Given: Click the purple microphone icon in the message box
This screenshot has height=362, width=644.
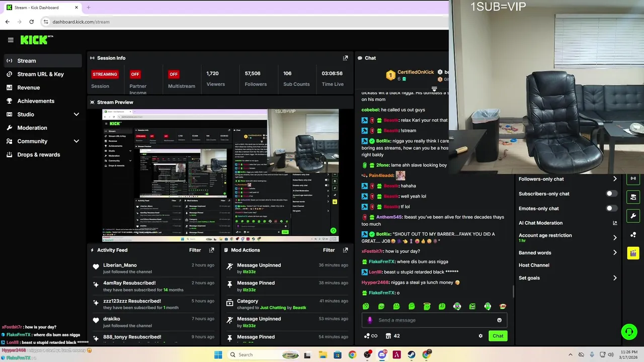Looking at the screenshot, I should [x=370, y=320].
